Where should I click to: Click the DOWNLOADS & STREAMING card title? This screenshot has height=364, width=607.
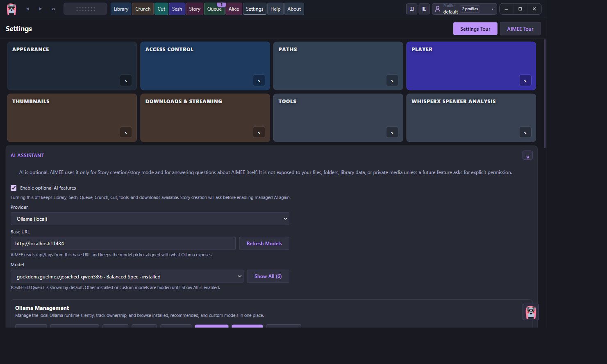(184, 101)
